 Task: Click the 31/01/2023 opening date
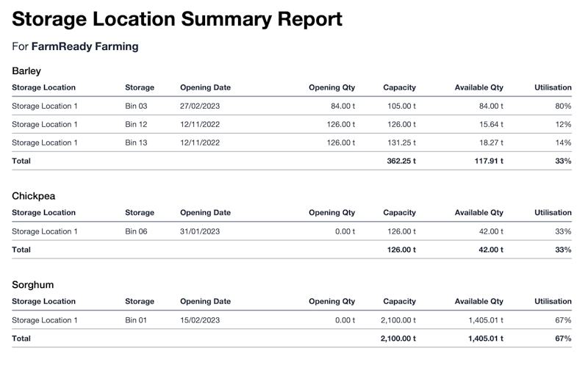200,231
